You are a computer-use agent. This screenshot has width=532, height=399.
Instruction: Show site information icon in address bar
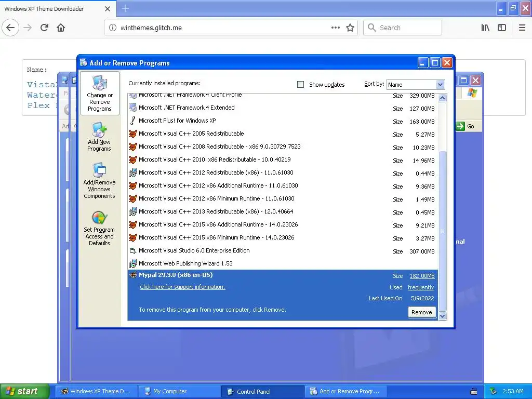tap(112, 28)
